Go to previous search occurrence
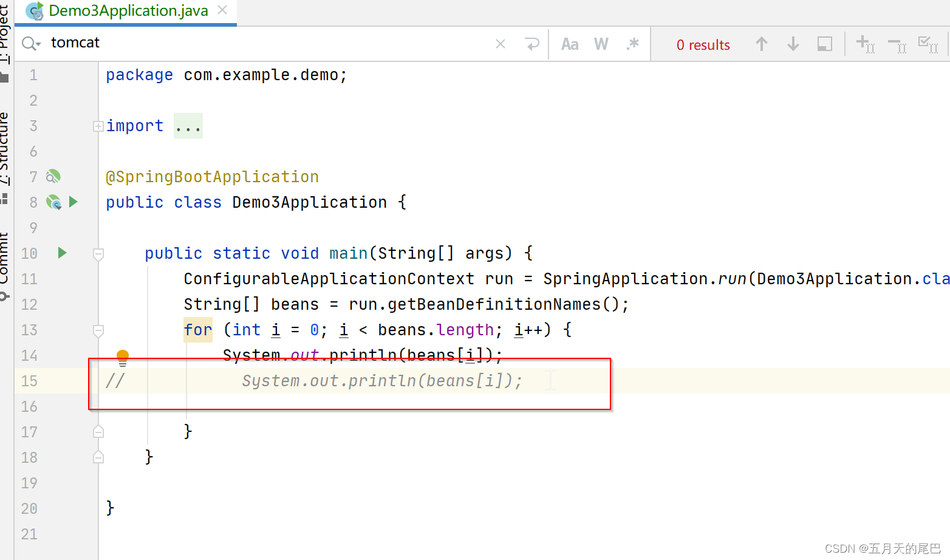This screenshot has height=560, width=950. (x=762, y=44)
